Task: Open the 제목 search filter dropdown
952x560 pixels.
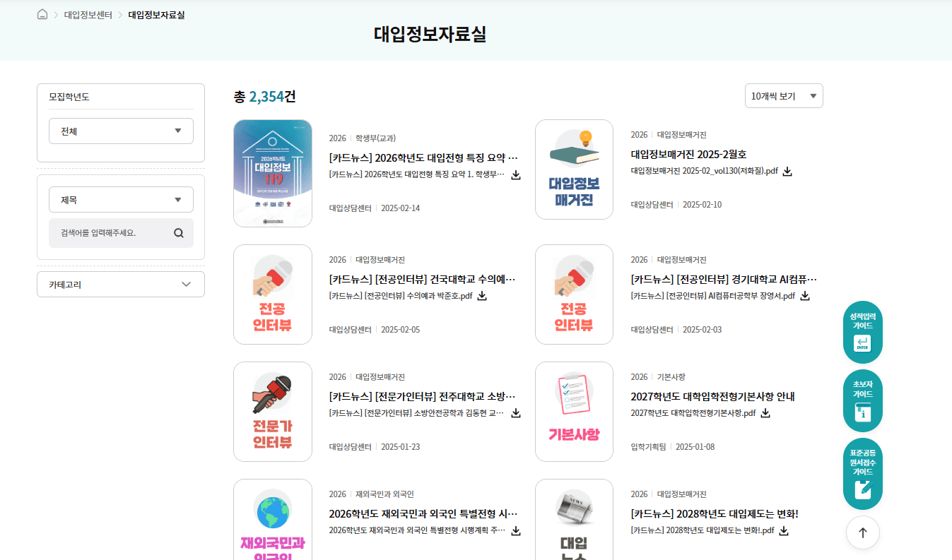Action: pos(120,199)
